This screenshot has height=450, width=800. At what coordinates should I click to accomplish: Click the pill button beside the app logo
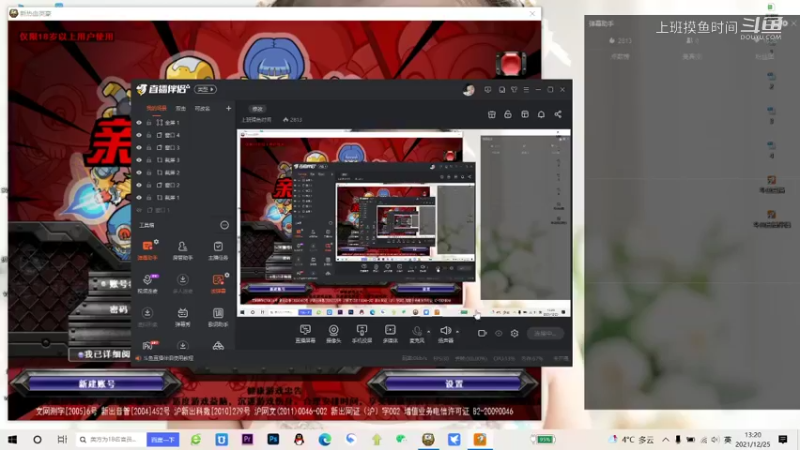[205, 89]
